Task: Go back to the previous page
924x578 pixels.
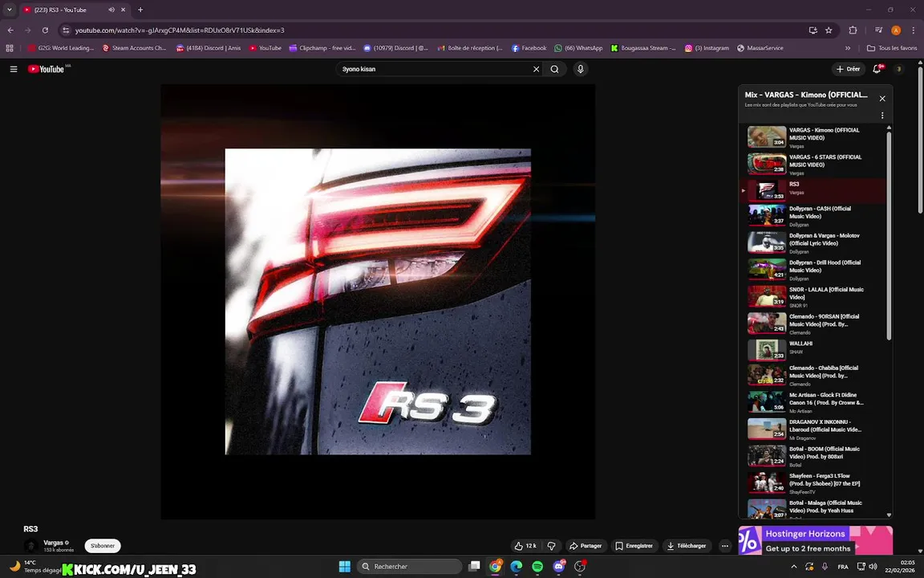Action: coord(10,30)
